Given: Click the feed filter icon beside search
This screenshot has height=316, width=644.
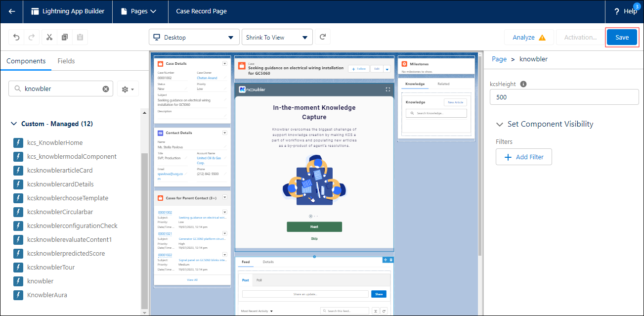Looking at the screenshot, I should click(x=375, y=311).
